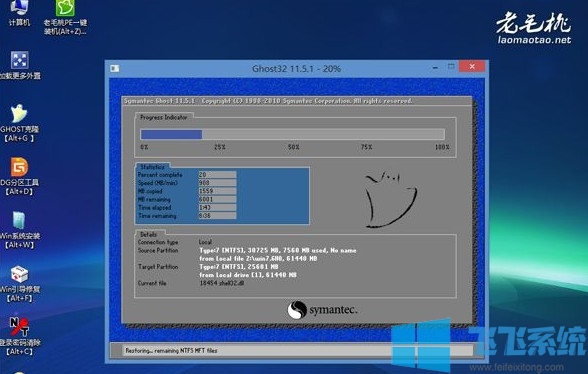This screenshot has height=374, width=588.
Task: Launch 老毛桃PE一键装机 desktop shortcut
Action: pyautogui.click(x=65, y=17)
